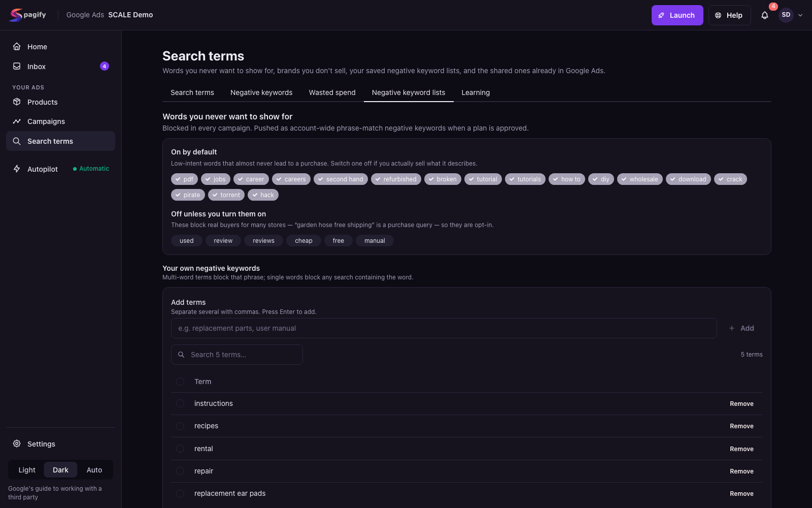Switch to the Negative keywords tab
812x508 pixels.
(x=261, y=92)
